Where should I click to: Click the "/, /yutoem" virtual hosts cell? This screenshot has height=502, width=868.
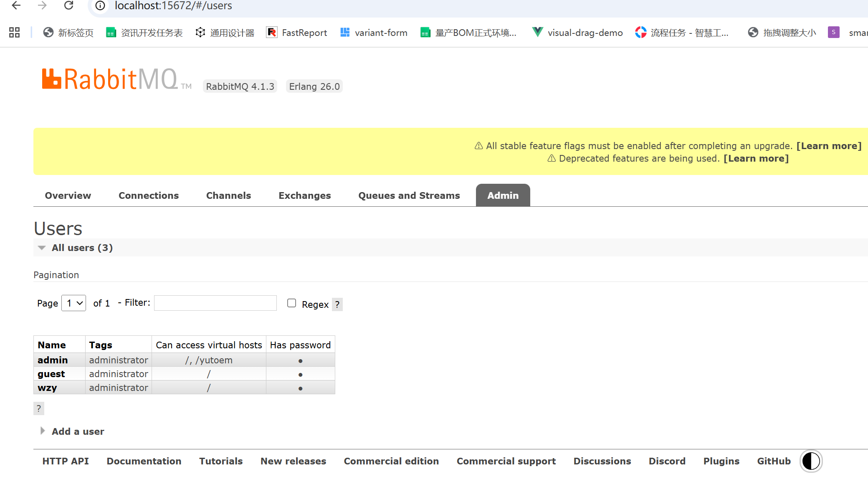click(209, 360)
